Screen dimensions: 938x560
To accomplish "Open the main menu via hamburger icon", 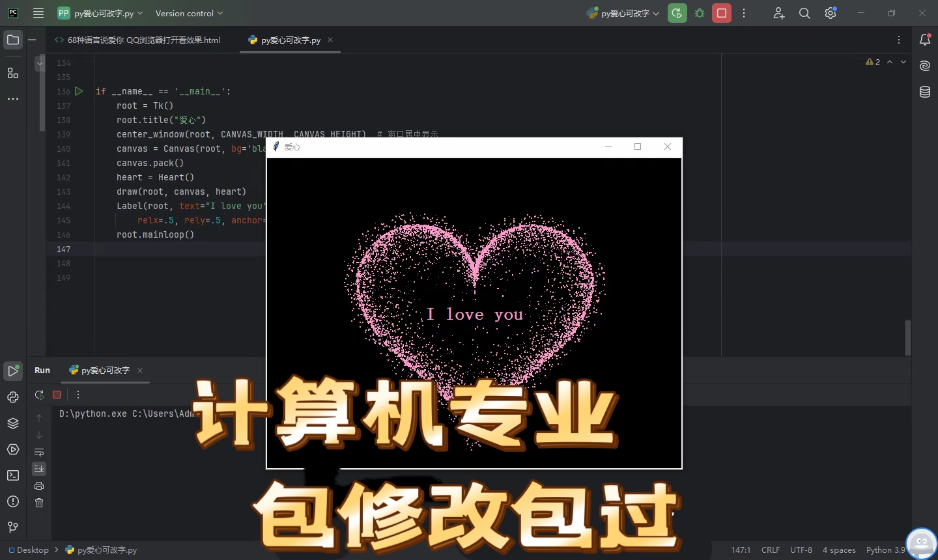I will [x=38, y=13].
